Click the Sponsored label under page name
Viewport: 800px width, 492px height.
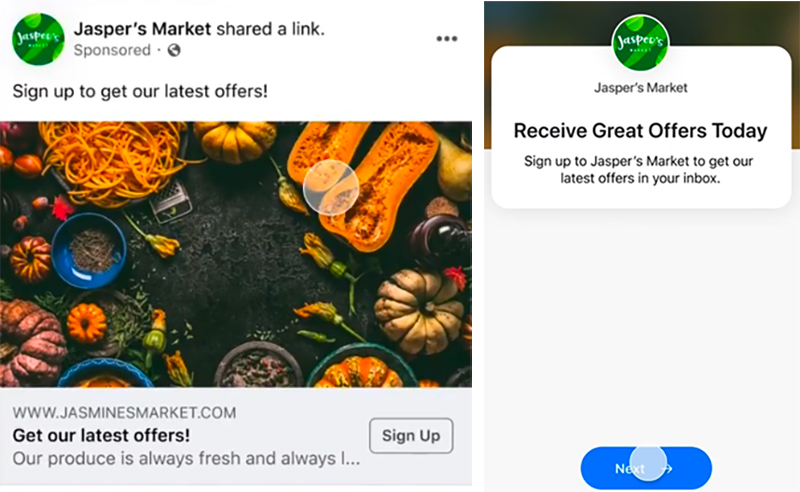point(112,50)
